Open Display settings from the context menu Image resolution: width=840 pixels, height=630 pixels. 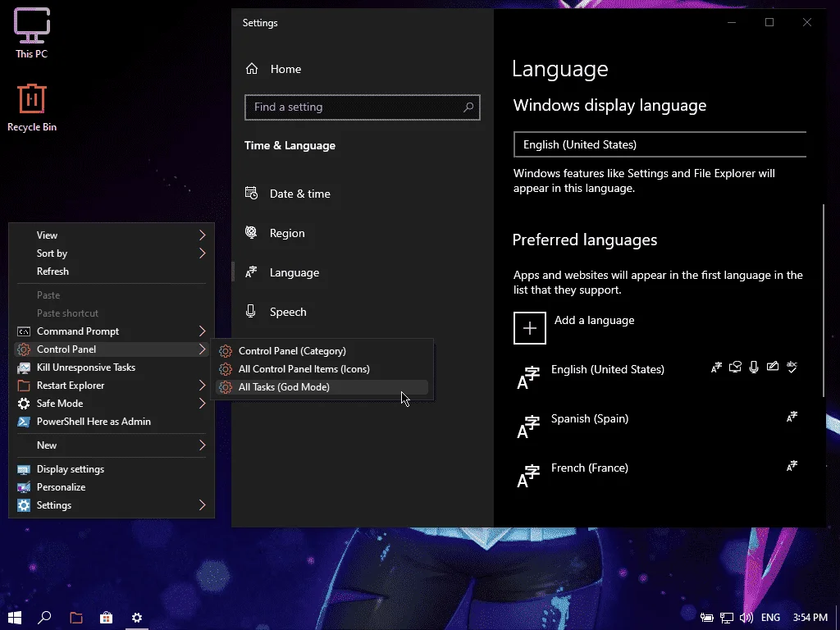tap(112, 469)
